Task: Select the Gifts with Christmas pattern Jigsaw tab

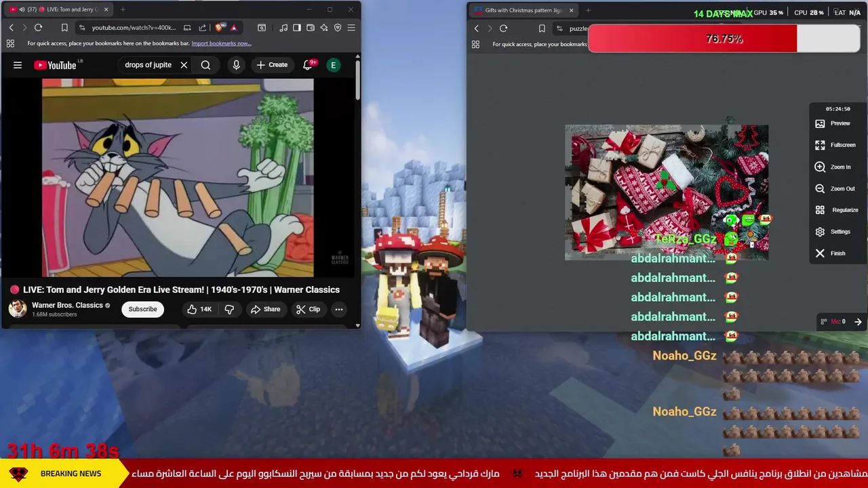Action: pos(524,10)
